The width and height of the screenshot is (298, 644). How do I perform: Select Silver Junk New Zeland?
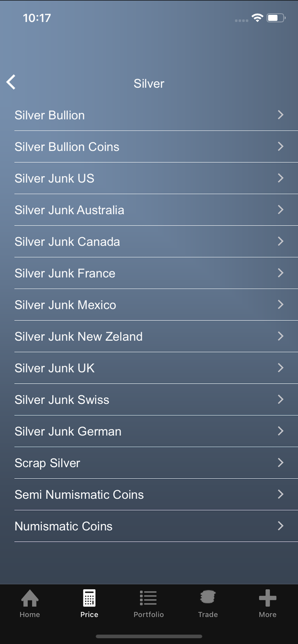(x=79, y=336)
